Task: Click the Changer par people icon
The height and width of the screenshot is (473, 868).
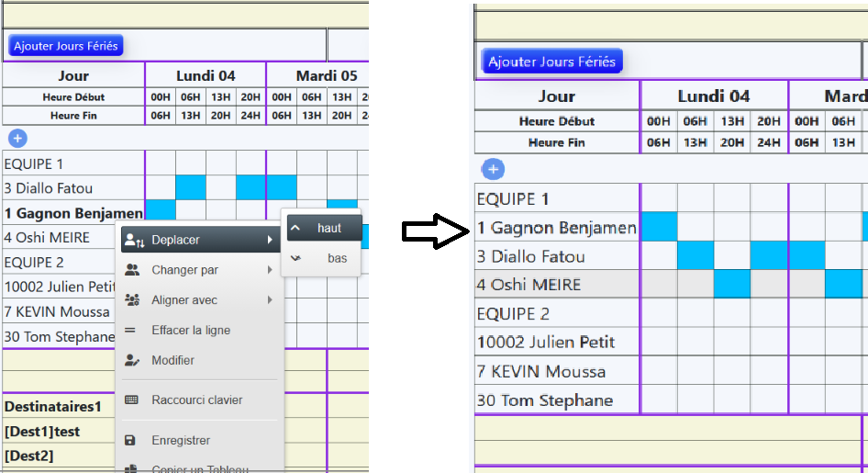Action: pyautogui.click(x=132, y=270)
